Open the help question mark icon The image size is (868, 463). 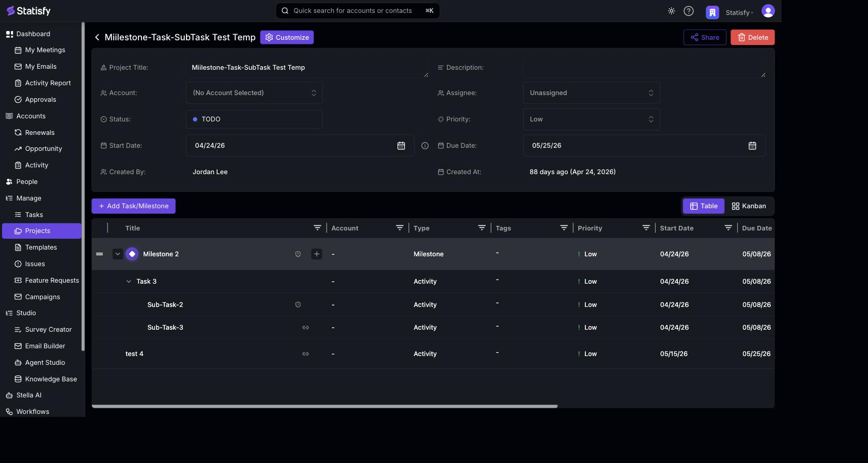(689, 11)
